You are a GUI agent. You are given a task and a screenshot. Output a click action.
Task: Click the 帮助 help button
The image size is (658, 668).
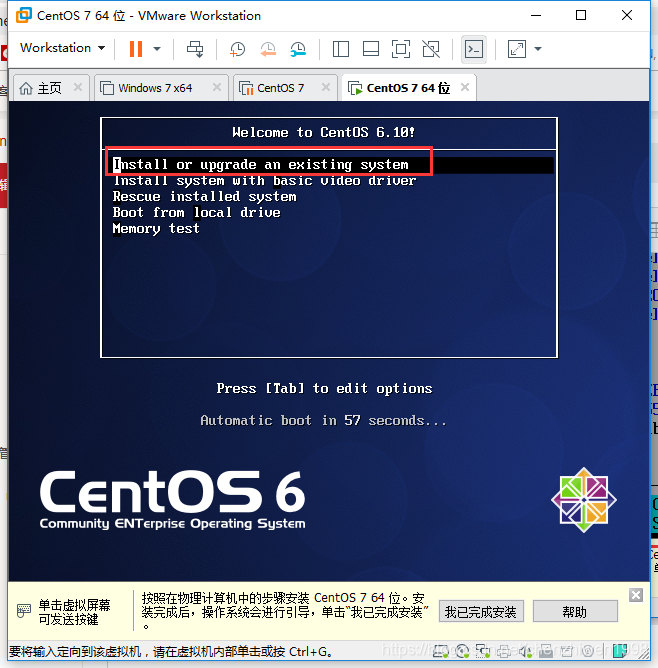click(x=575, y=612)
